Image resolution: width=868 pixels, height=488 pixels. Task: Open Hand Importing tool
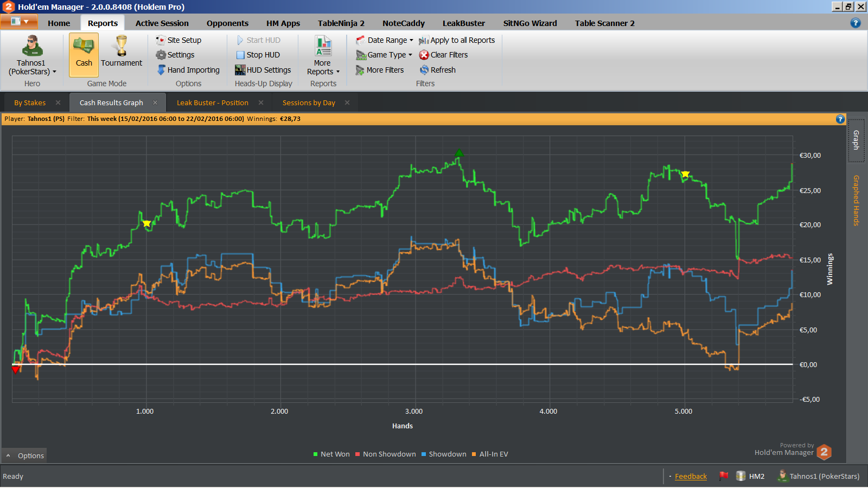tap(188, 70)
